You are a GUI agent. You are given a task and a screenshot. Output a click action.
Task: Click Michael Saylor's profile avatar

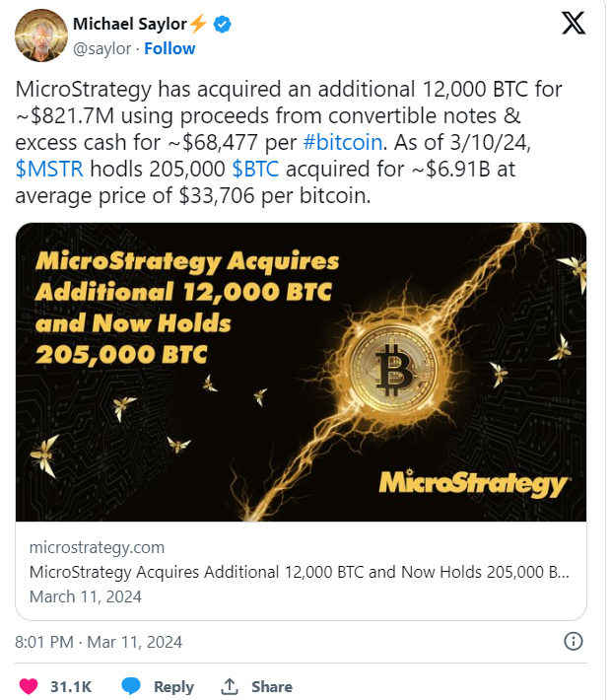coord(41,35)
